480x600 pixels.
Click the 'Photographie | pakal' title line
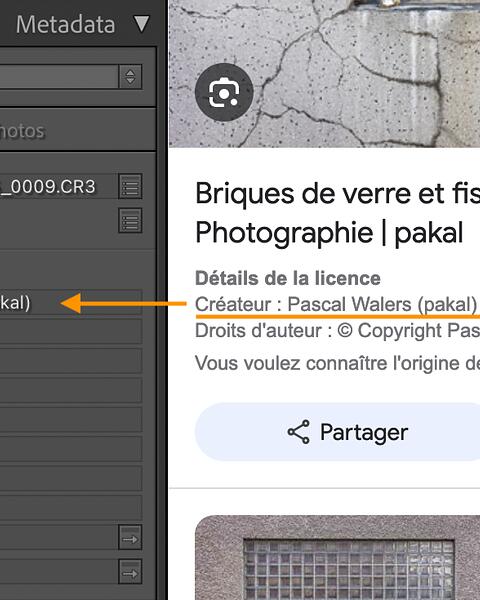(329, 233)
